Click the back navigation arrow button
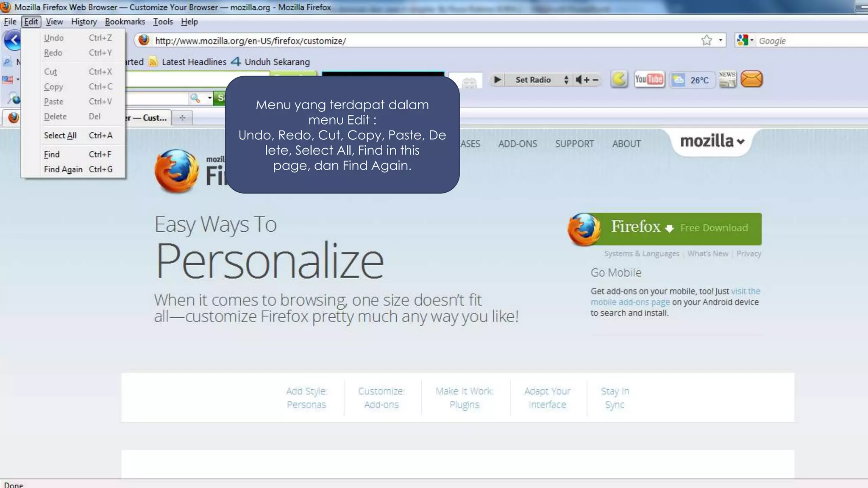Image resolution: width=868 pixels, height=488 pixels. click(x=13, y=41)
